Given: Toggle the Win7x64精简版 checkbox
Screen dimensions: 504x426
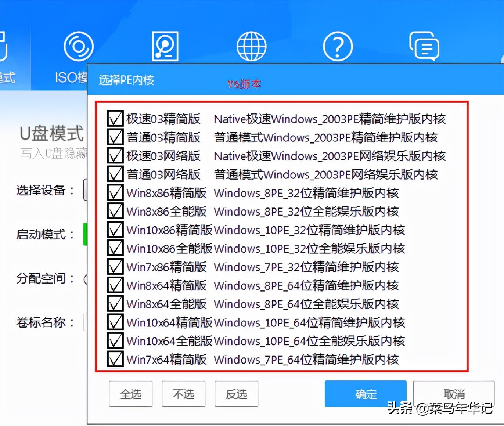Looking at the screenshot, I should (115, 359).
